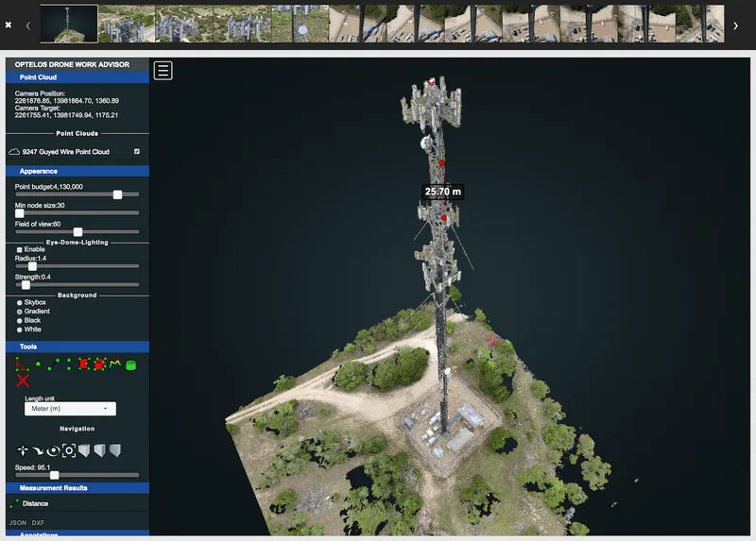Screen dimensions: 756x541
Task: Select the green volume measurement tool
Action: point(131,364)
